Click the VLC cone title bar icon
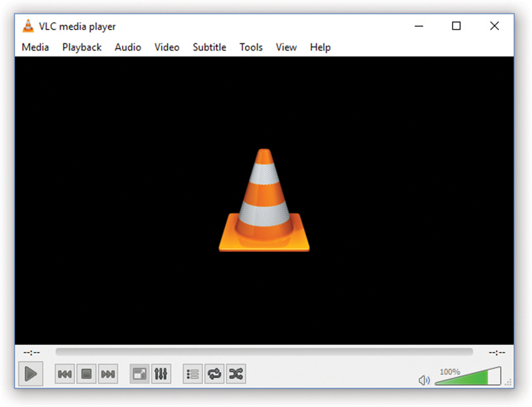This screenshot has height=407, width=532. [x=28, y=26]
